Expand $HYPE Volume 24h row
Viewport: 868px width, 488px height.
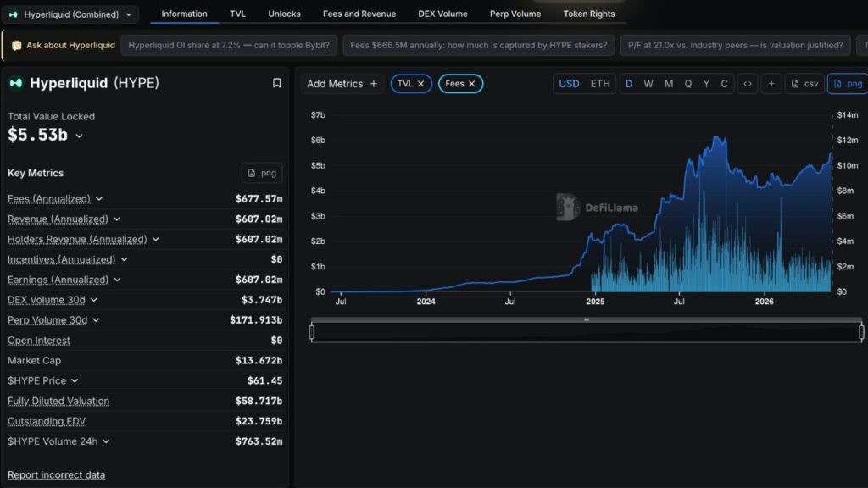pyautogui.click(x=106, y=441)
